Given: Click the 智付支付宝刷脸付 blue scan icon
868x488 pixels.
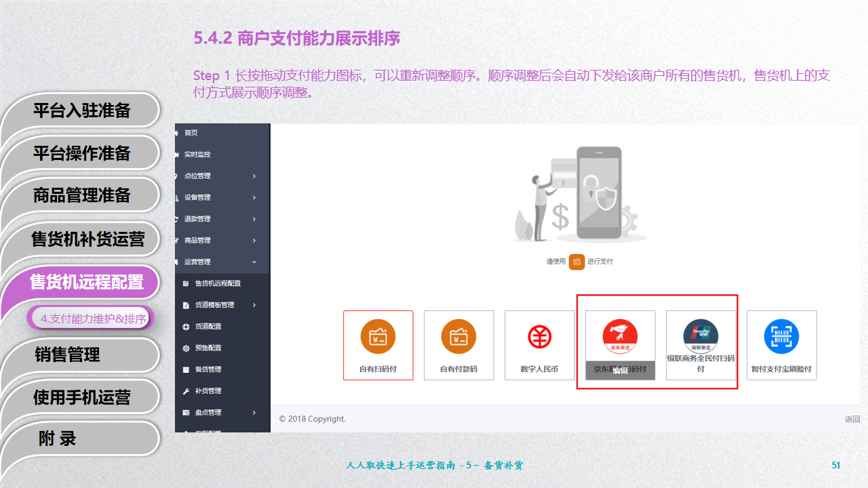Looking at the screenshot, I should 782,337.
